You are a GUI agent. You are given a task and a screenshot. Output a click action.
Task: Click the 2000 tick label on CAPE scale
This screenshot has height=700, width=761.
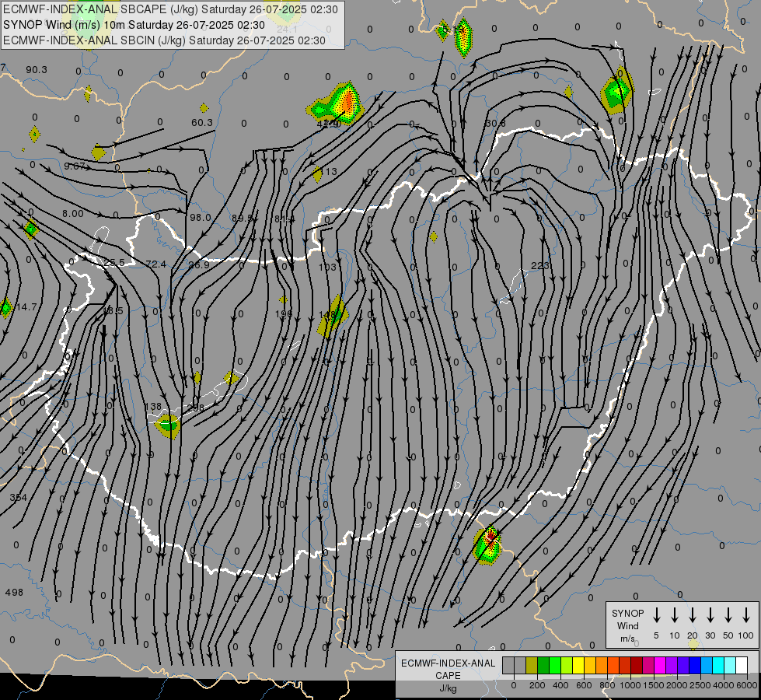[x=676, y=685]
